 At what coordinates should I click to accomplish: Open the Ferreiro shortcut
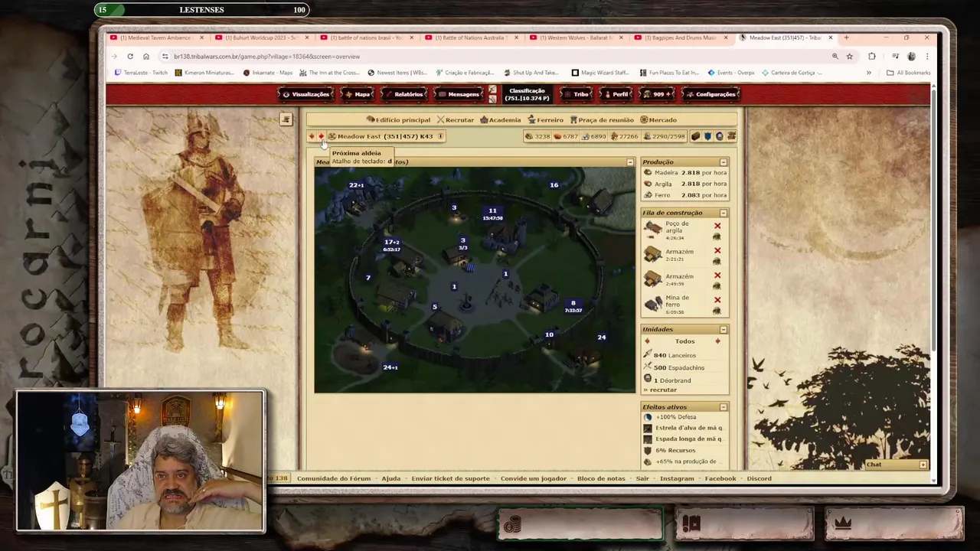click(546, 119)
